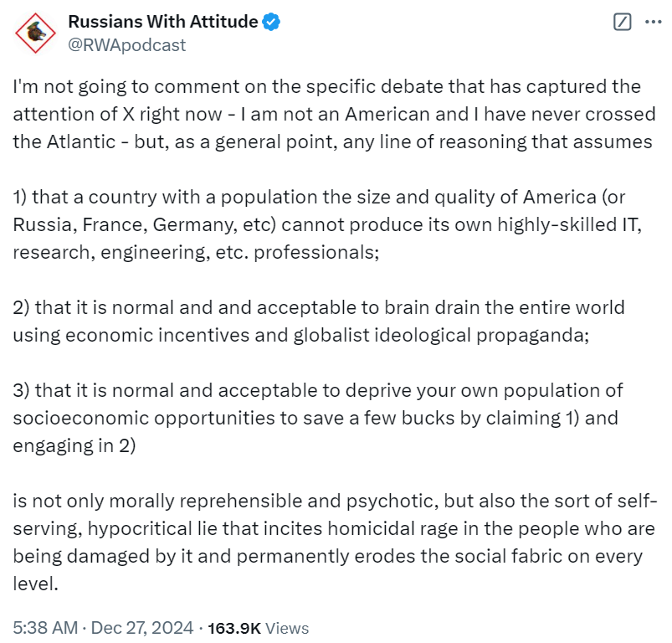Click the Views label
This screenshot has height=643, width=672.
click(x=288, y=627)
